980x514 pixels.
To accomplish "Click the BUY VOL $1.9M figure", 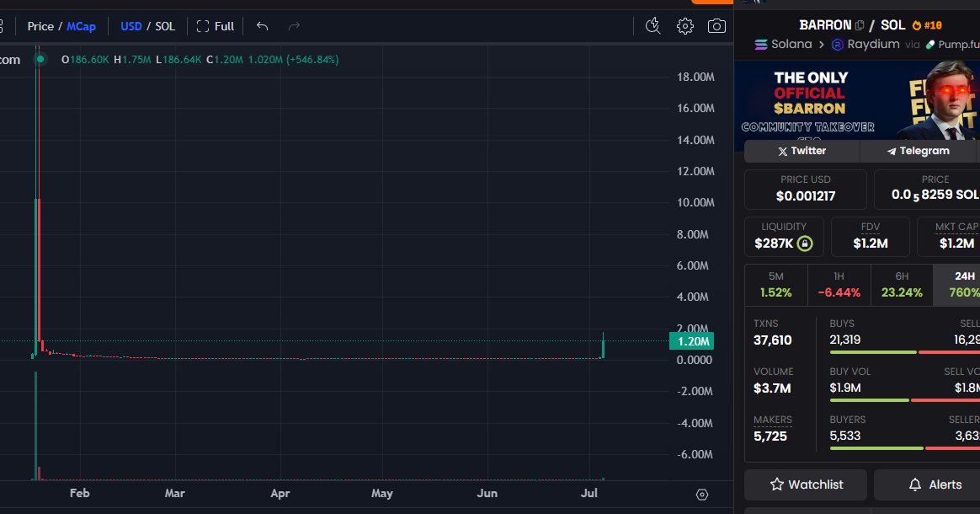I will tap(845, 388).
